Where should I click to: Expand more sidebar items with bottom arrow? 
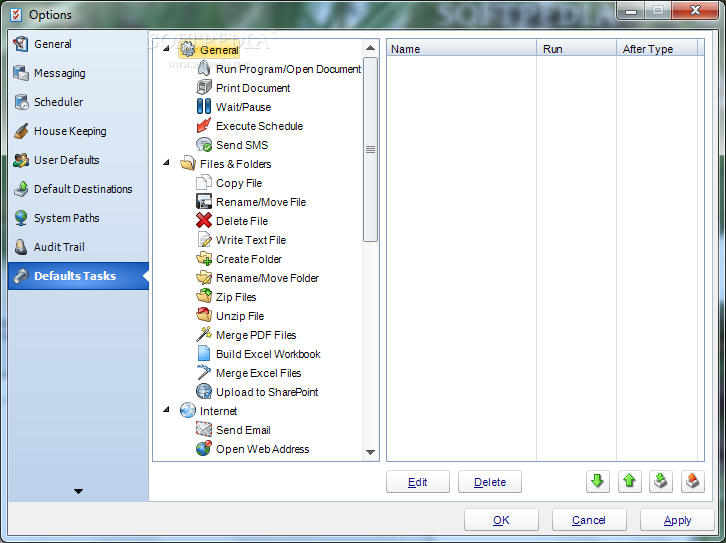[78, 491]
